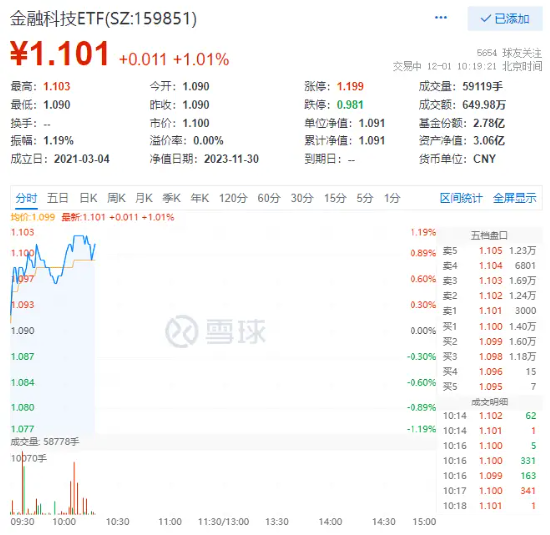Image resolution: width=550 pixels, height=535 pixels.
Task: Click the 11:30/13:00 time axis label
Action: click(223, 522)
